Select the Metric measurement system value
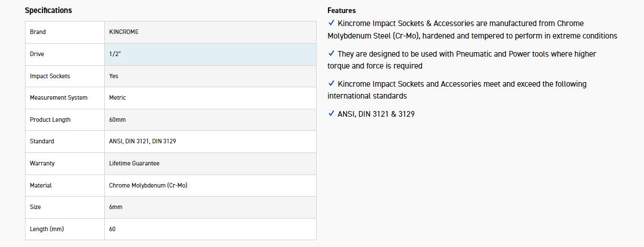 pyautogui.click(x=117, y=98)
